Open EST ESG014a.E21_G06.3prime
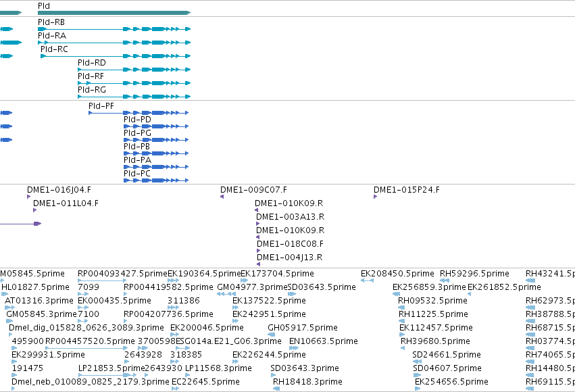 228,342
